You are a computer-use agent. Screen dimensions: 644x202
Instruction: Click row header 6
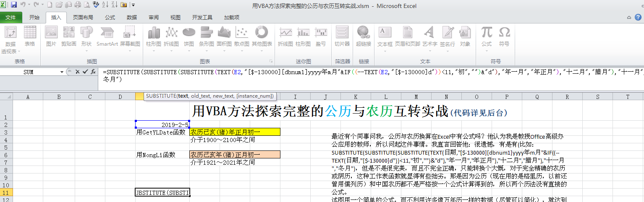6,155
